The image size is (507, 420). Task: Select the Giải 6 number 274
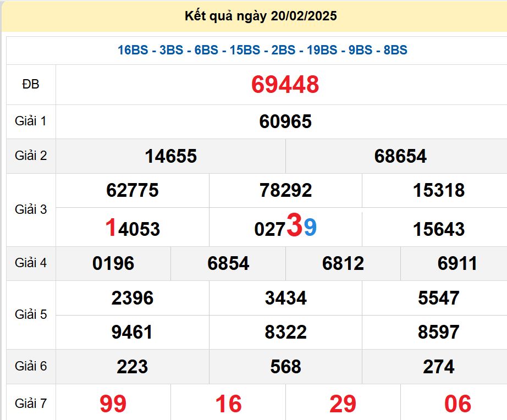pyautogui.click(x=438, y=367)
